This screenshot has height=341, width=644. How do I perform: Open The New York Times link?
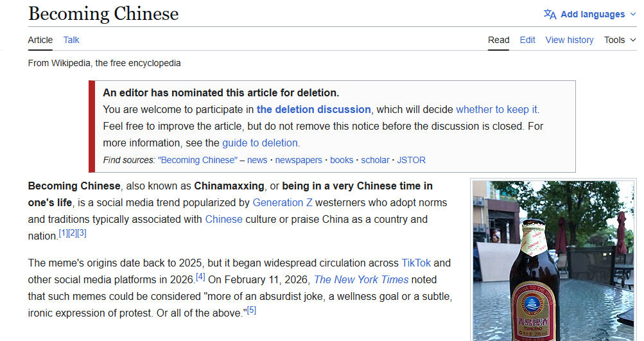point(361,279)
